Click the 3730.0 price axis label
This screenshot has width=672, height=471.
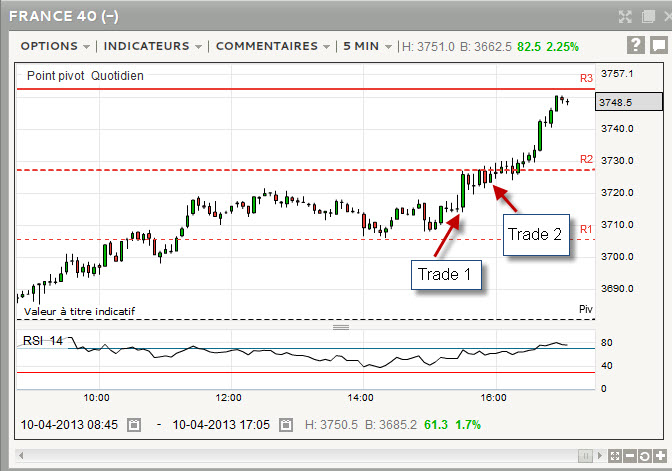tap(617, 160)
